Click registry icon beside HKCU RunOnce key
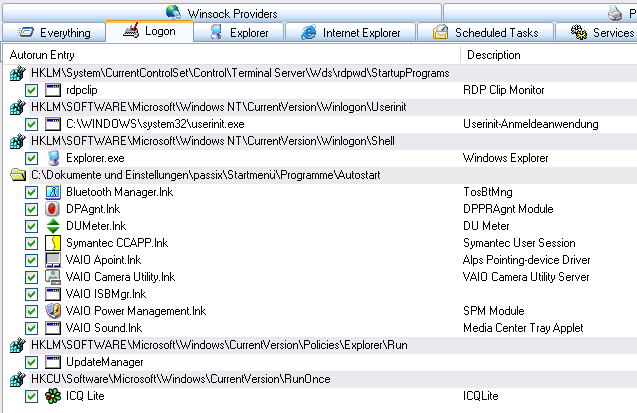Screen dimensions: 637x413 coord(18,379)
